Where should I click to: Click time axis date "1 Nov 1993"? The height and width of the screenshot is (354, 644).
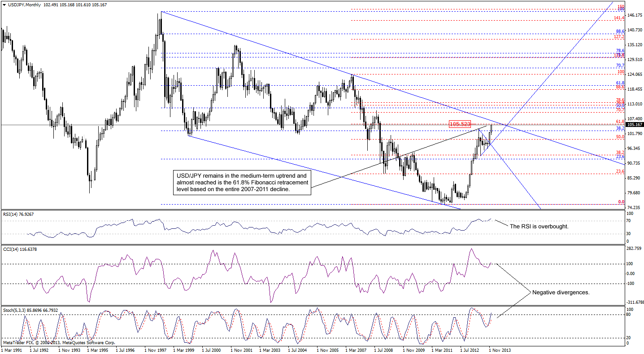pyautogui.click(x=69, y=350)
